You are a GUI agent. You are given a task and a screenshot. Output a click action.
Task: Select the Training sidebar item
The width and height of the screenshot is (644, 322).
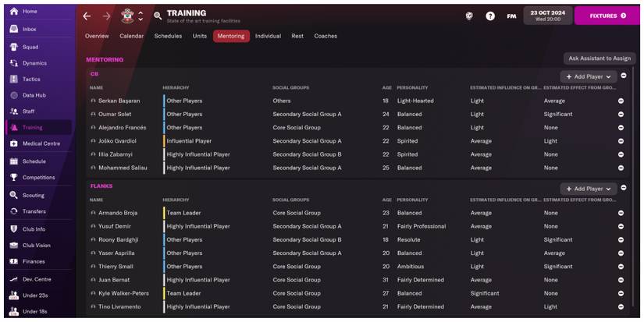[38, 128]
